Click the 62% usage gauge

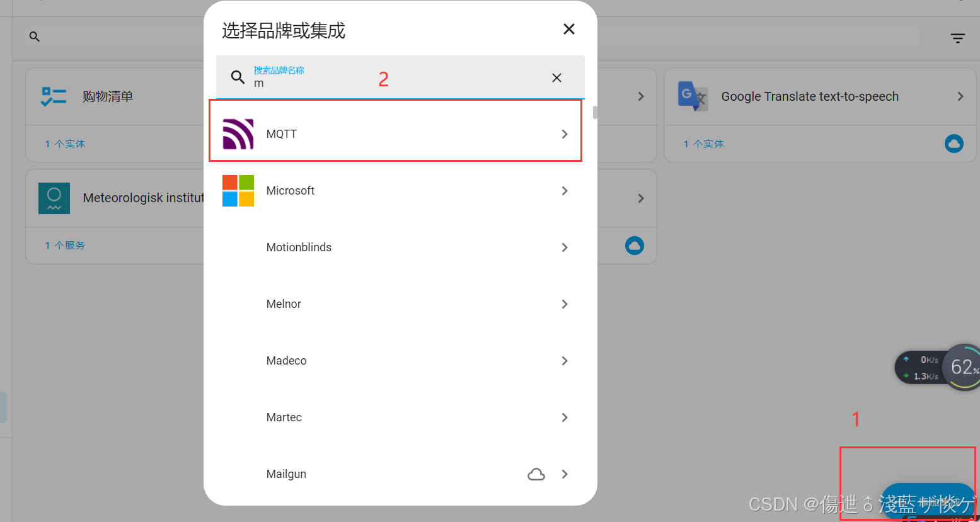coord(962,367)
